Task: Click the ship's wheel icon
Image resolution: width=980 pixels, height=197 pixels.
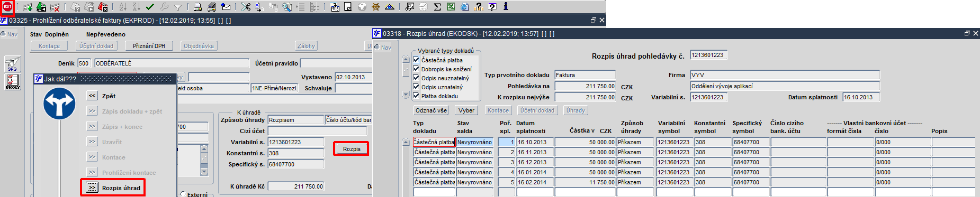Action: pos(376,7)
